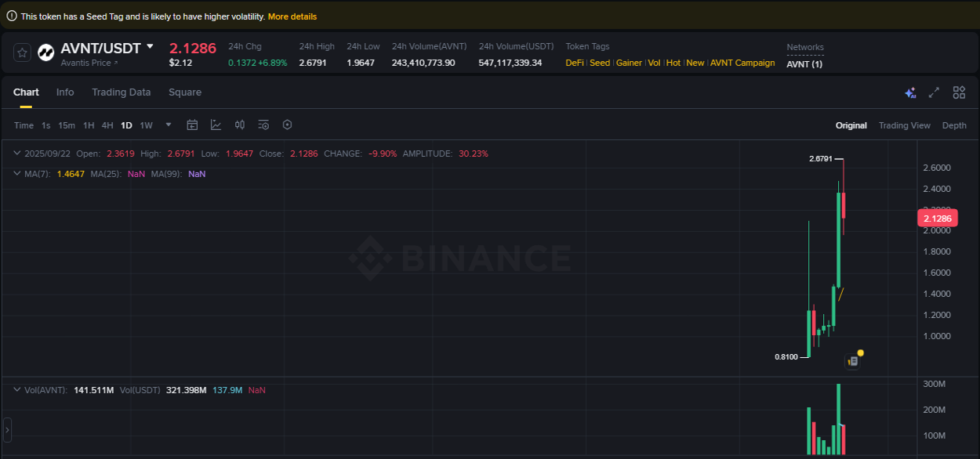Change chart style using the line chart icon
The width and height of the screenshot is (980, 459).
click(216, 125)
